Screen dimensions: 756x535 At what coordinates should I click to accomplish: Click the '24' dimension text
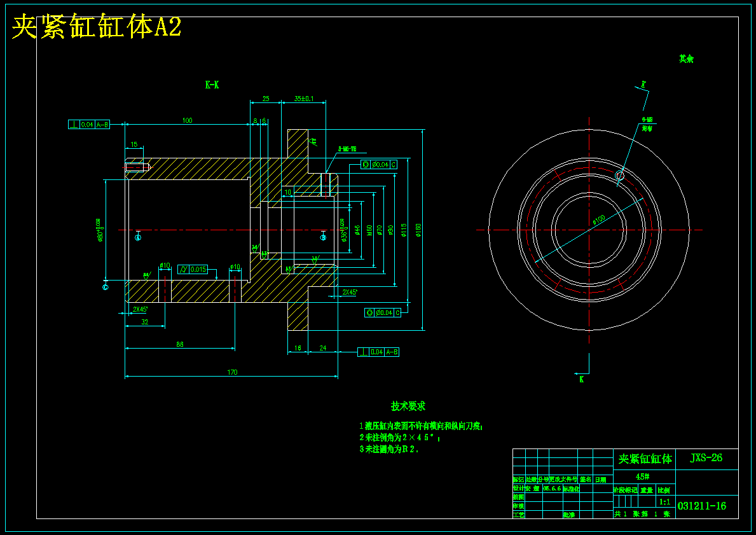[x=322, y=348]
